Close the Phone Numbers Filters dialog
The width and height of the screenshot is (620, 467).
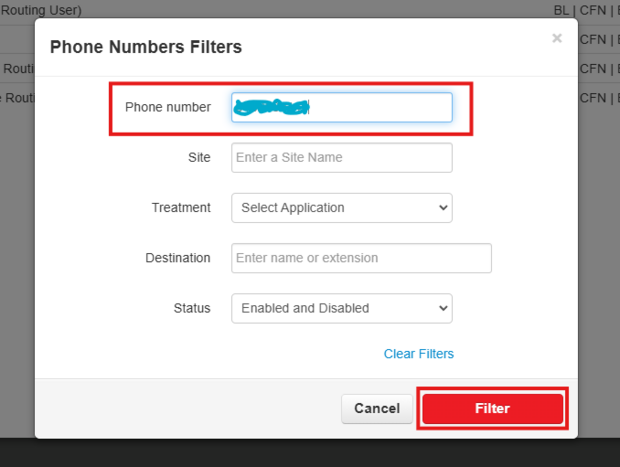557,38
